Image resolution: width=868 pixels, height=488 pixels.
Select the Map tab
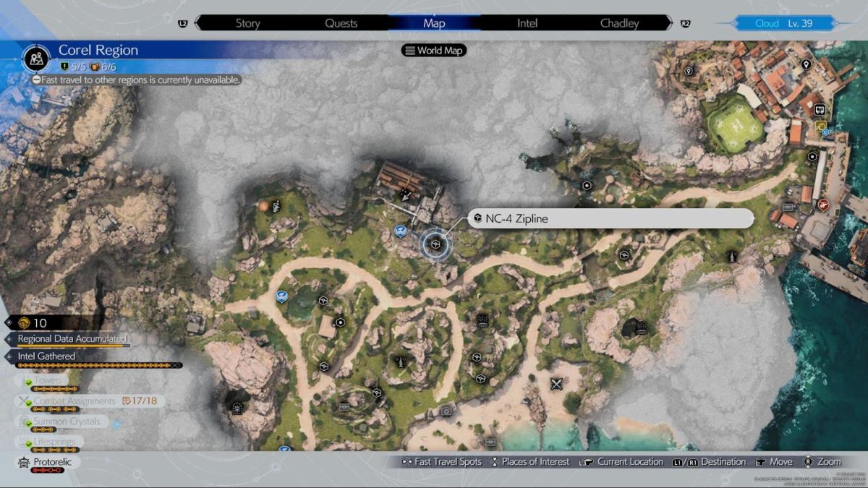pyautogui.click(x=434, y=23)
